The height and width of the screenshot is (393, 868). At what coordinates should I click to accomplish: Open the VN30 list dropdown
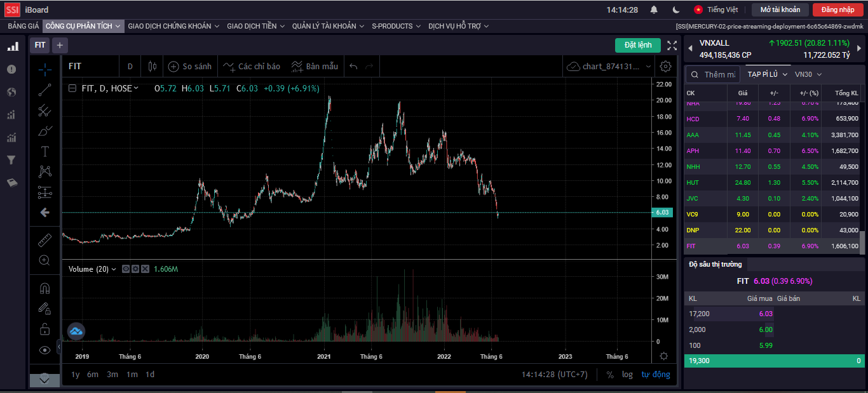(x=808, y=74)
